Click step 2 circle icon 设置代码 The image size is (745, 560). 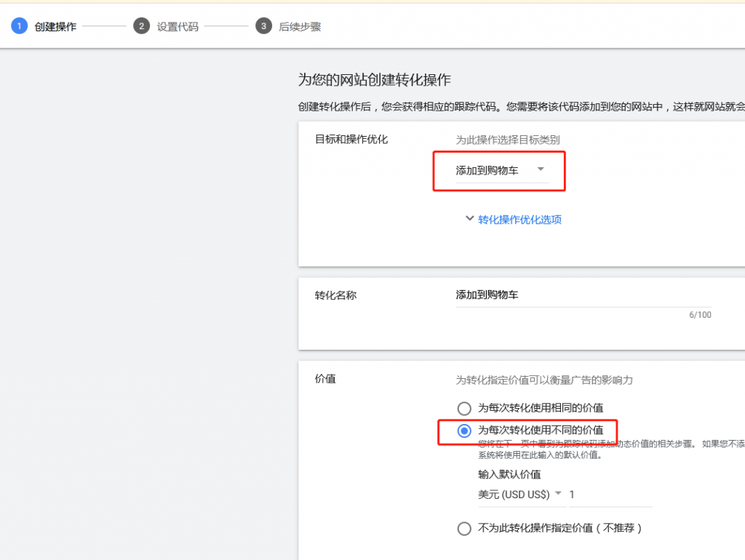click(142, 26)
